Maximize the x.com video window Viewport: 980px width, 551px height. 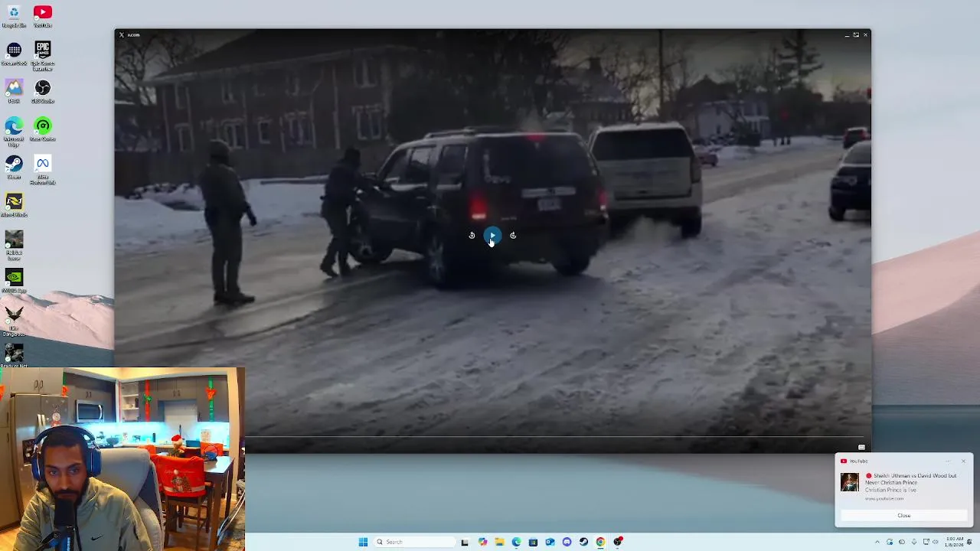click(856, 34)
